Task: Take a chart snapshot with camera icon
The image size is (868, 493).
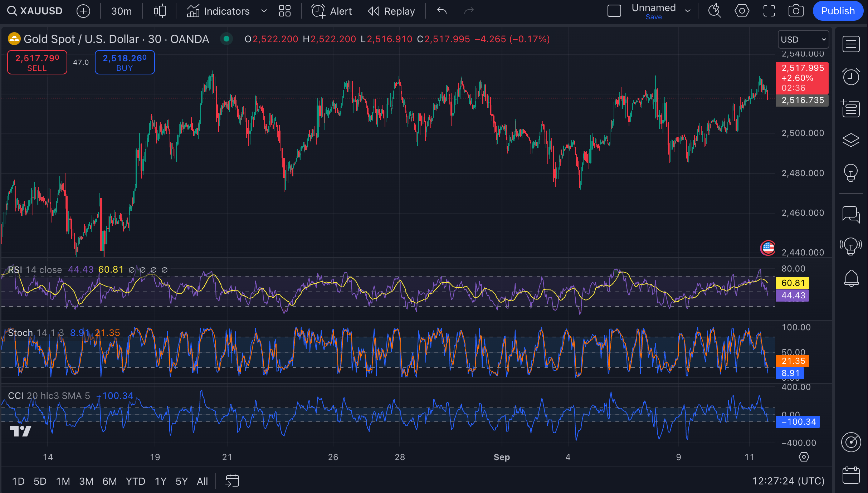Action: click(796, 11)
